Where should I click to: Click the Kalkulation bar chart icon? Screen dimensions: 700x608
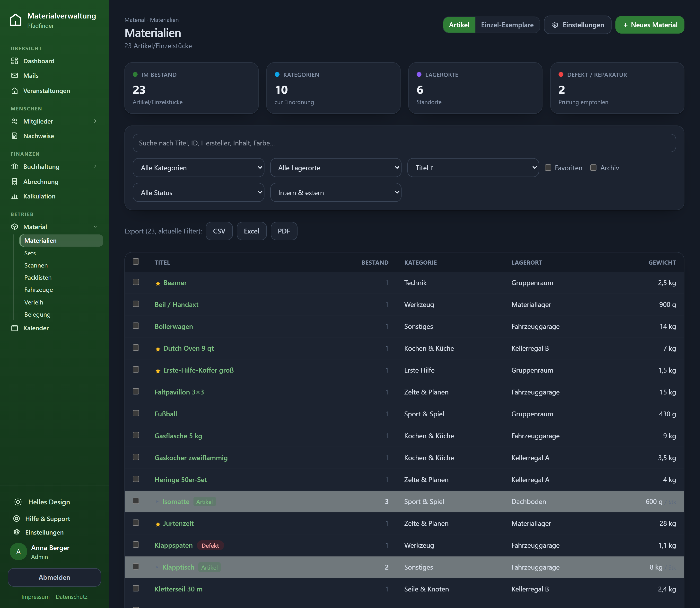[15, 196]
